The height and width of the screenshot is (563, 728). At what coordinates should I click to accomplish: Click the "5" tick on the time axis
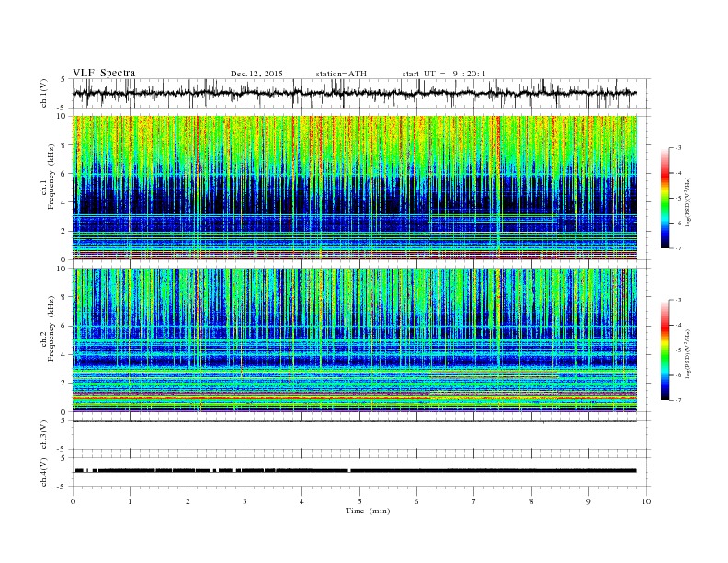coord(359,501)
